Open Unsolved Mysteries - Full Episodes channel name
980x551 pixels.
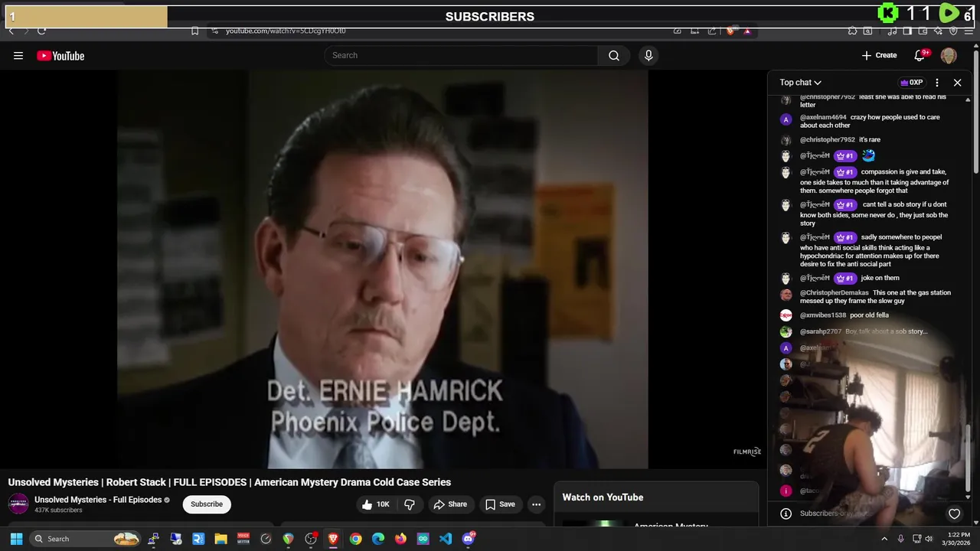click(x=98, y=500)
